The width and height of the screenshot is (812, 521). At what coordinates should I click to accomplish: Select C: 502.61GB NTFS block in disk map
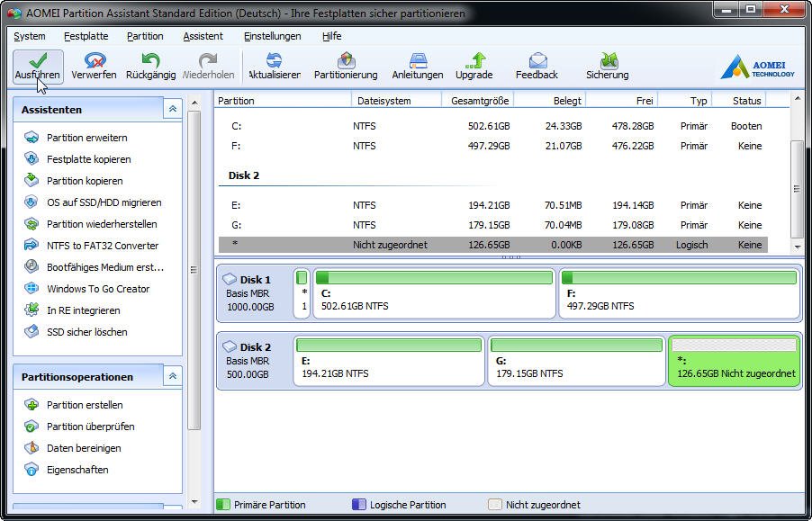tap(434, 293)
